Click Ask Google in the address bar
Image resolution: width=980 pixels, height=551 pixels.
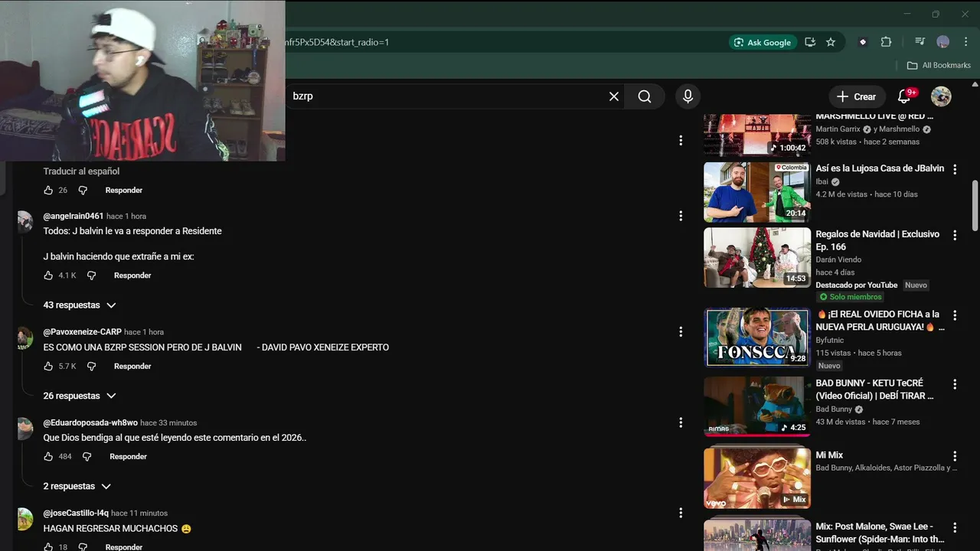(x=763, y=42)
